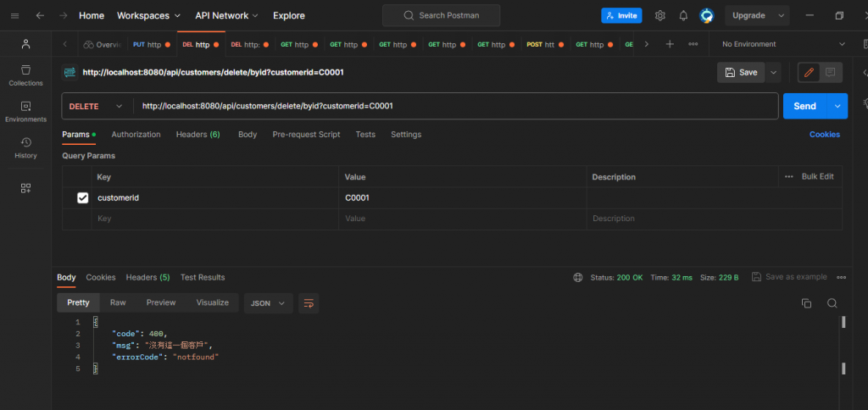Open the request Headers (6) tab
This screenshot has width=868, height=410.
198,135
